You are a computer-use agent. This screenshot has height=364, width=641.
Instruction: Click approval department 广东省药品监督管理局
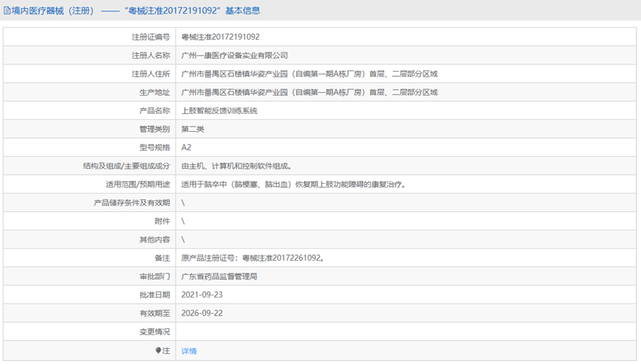219,277
